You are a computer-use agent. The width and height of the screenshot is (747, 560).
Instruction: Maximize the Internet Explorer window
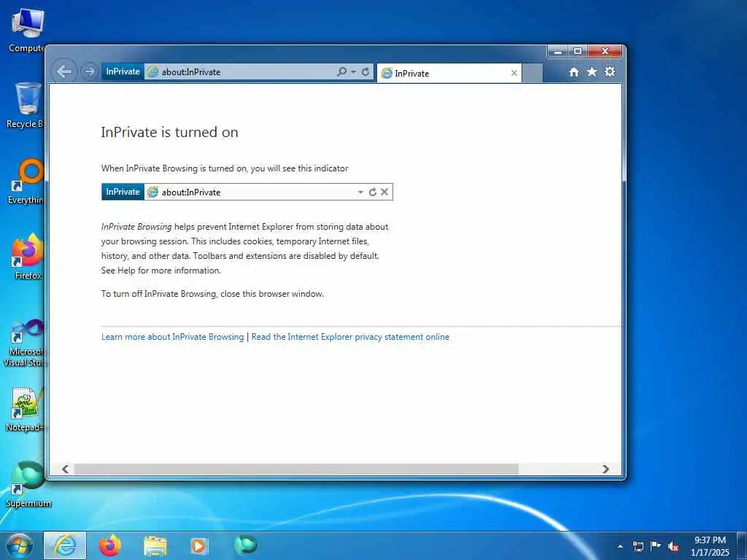click(578, 51)
